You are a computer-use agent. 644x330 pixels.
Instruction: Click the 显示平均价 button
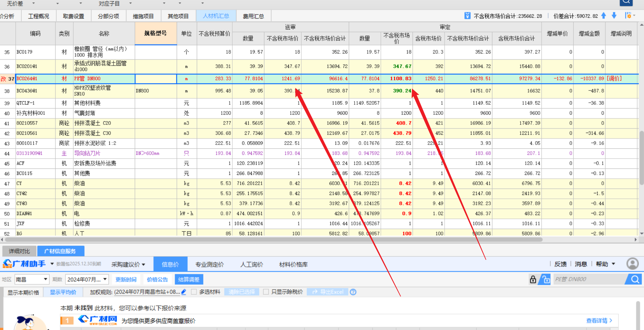coord(63,292)
